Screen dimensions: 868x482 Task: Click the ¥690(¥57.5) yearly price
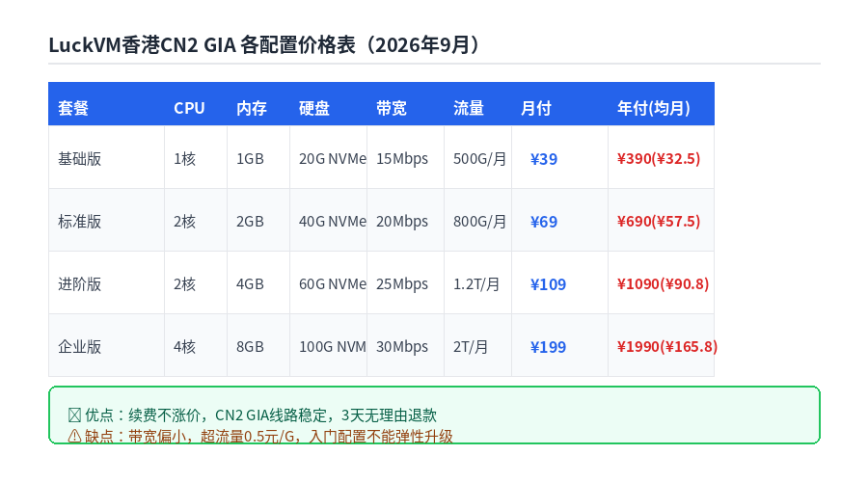(x=659, y=222)
